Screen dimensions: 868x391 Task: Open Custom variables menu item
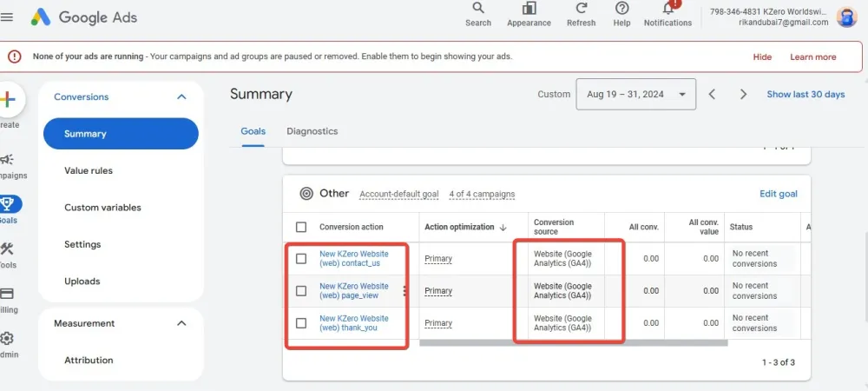coord(102,208)
